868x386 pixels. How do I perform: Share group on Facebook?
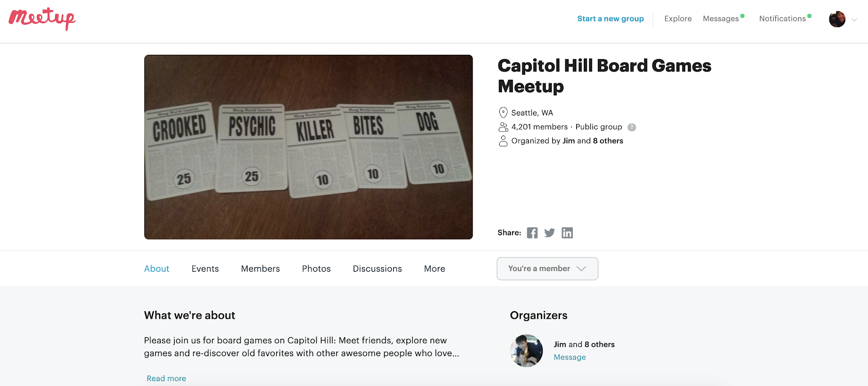click(532, 233)
